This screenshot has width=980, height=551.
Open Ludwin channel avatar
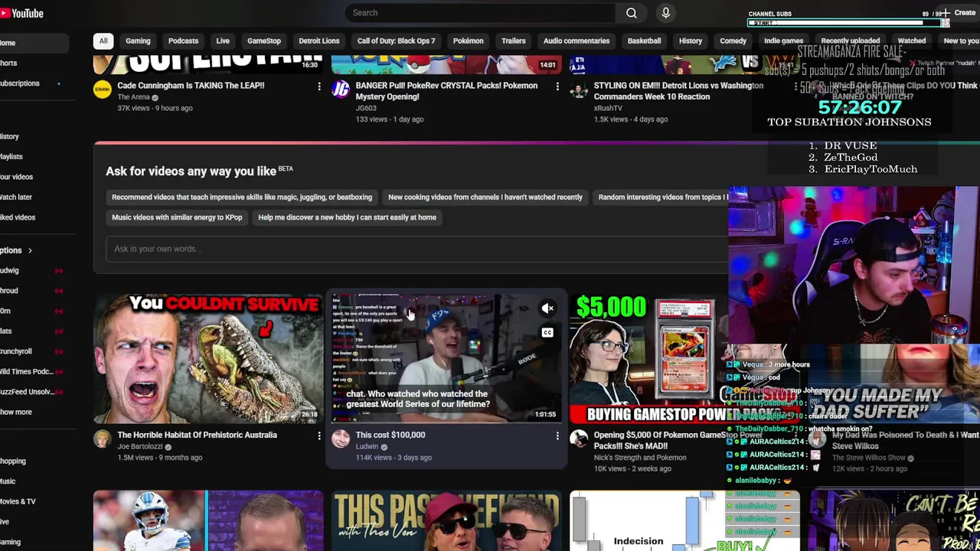[x=340, y=439]
